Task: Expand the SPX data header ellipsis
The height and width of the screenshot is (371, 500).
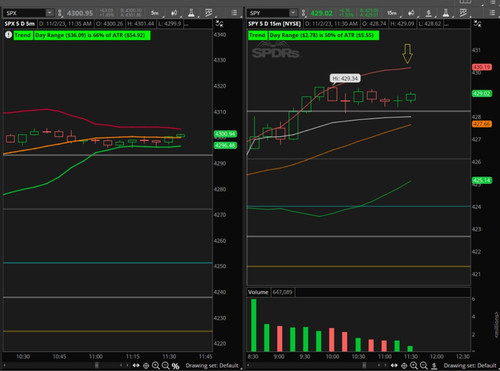Action: point(186,24)
